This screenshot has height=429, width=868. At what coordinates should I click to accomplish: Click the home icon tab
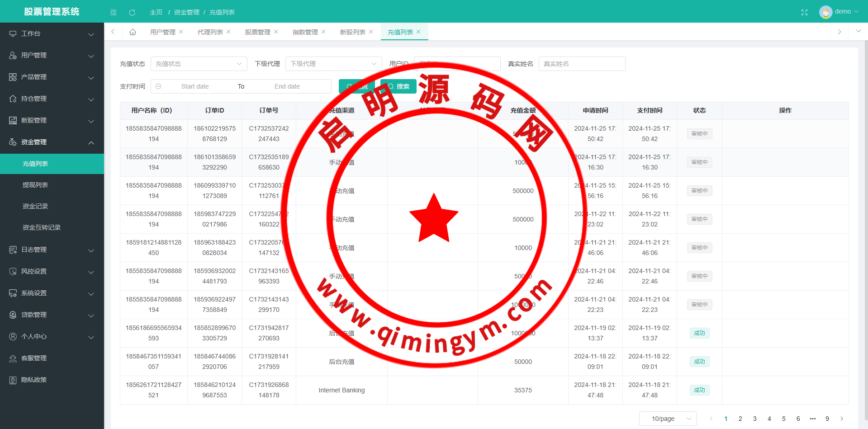(x=133, y=32)
